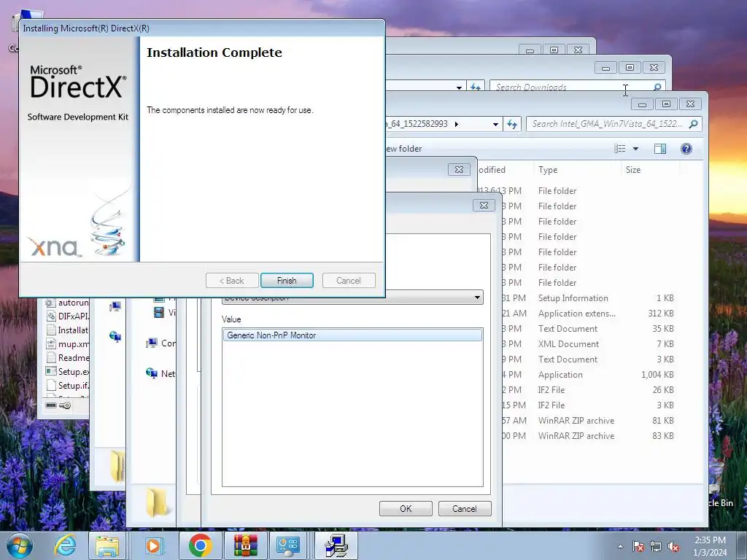
Task: Select the XML Document row
Action: point(589,344)
